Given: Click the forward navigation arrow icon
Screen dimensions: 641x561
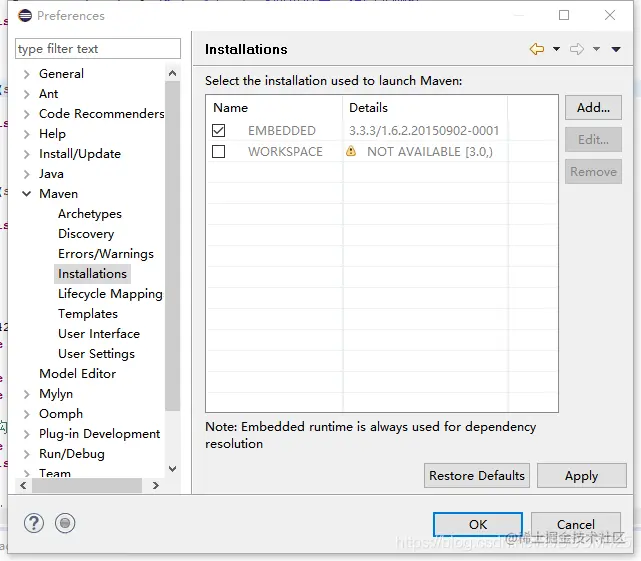Looking at the screenshot, I should point(577,49).
